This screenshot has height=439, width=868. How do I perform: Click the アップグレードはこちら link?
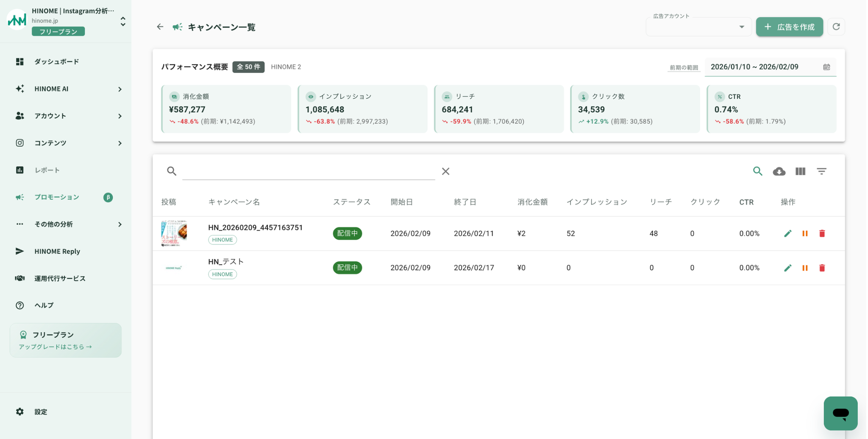pyautogui.click(x=56, y=347)
